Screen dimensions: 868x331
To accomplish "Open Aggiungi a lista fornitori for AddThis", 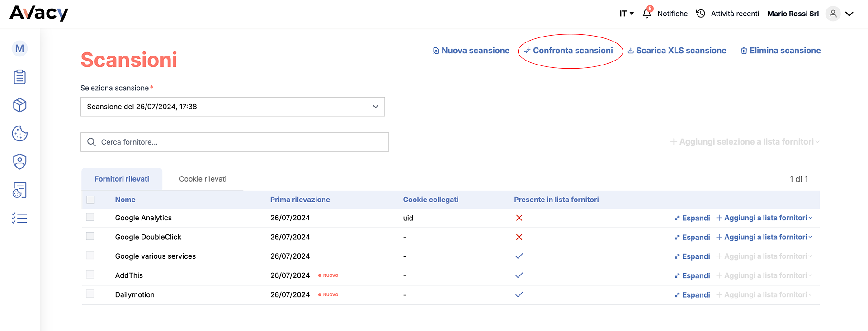I will click(x=764, y=275).
